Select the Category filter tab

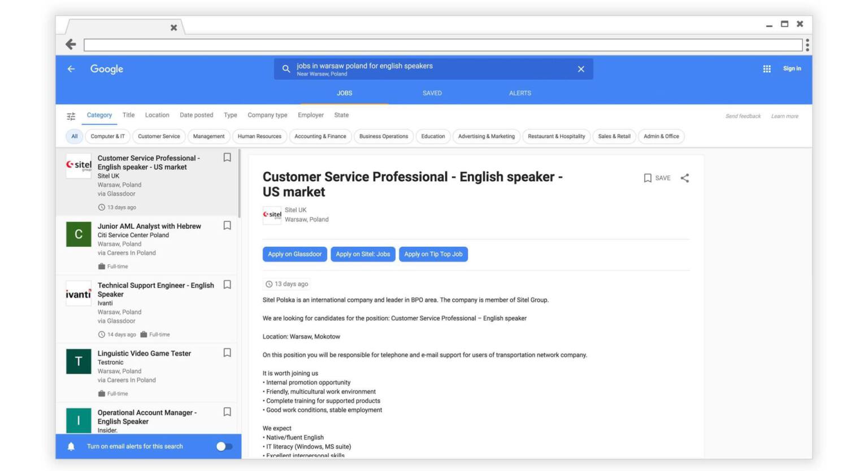(x=99, y=115)
